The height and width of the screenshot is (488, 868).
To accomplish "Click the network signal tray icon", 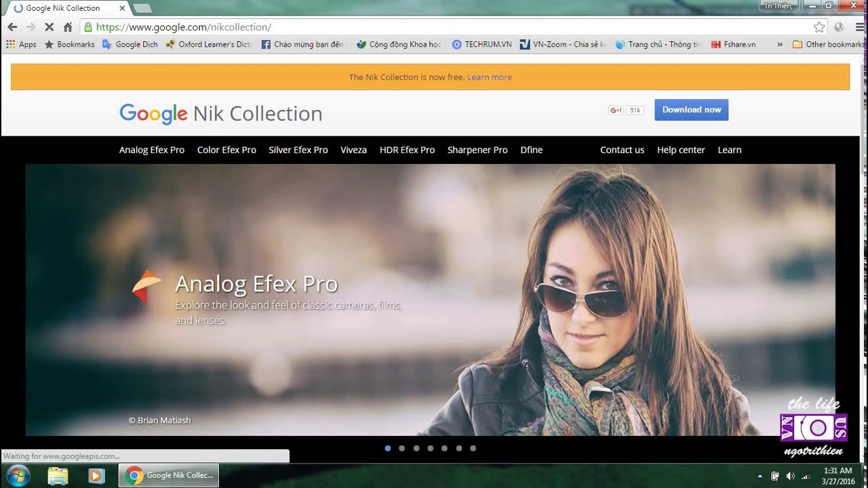I will (x=805, y=476).
